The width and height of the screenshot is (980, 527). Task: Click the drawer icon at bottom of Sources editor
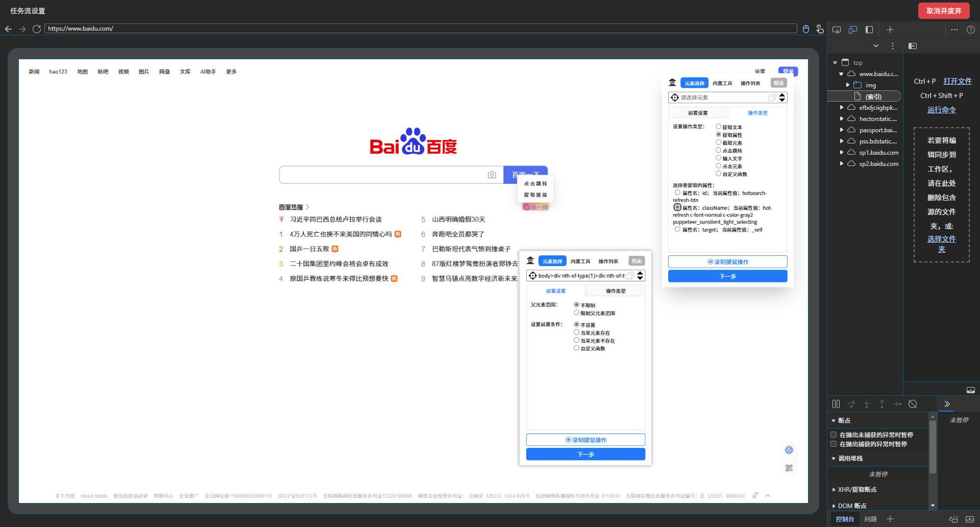point(971,390)
